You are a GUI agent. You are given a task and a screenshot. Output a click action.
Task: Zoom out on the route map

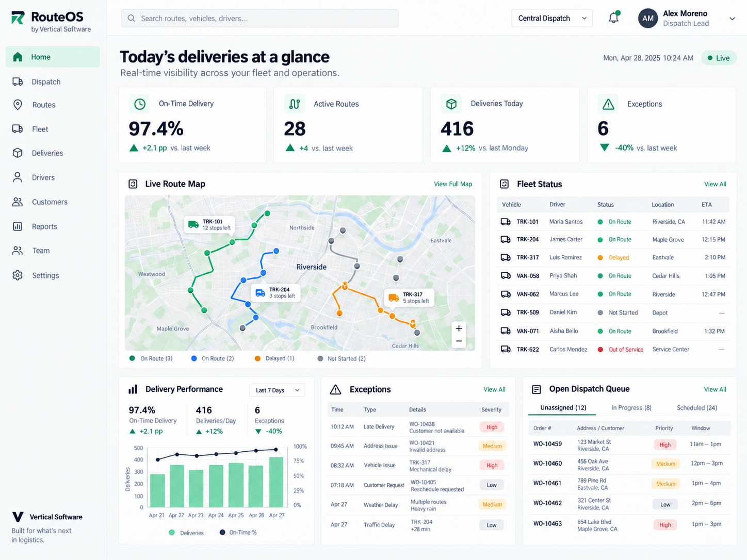click(459, 341)
